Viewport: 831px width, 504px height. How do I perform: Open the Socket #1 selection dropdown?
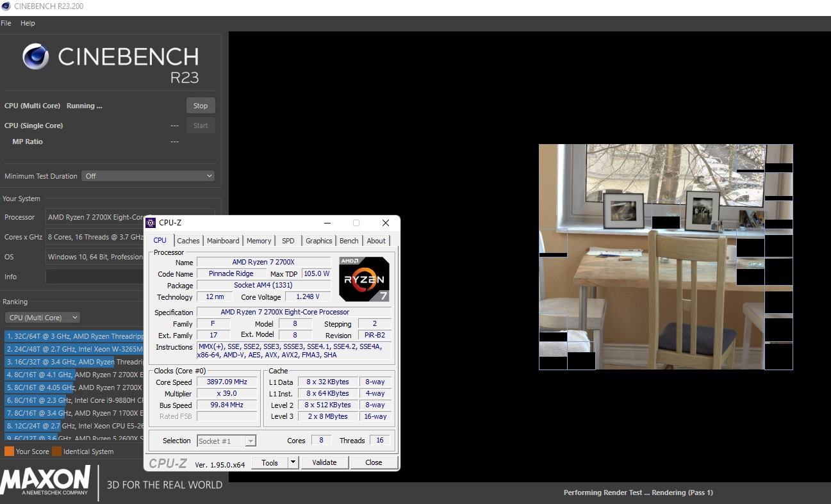coord(226,441)
